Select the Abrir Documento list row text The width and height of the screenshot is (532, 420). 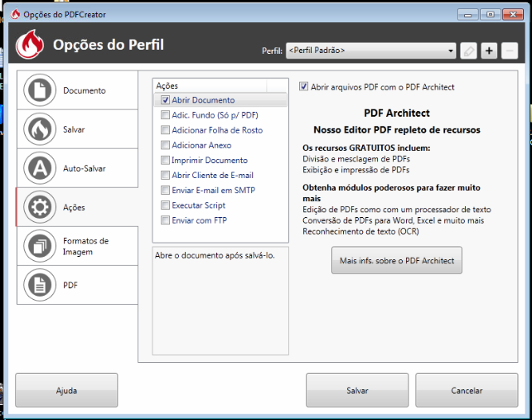pyautogui.click(x=203, y=100)
